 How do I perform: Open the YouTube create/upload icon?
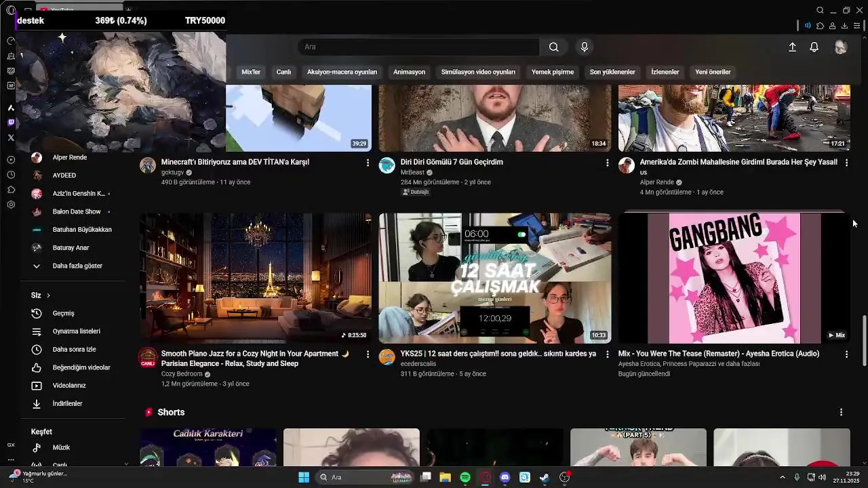click(x=792, y=47)
